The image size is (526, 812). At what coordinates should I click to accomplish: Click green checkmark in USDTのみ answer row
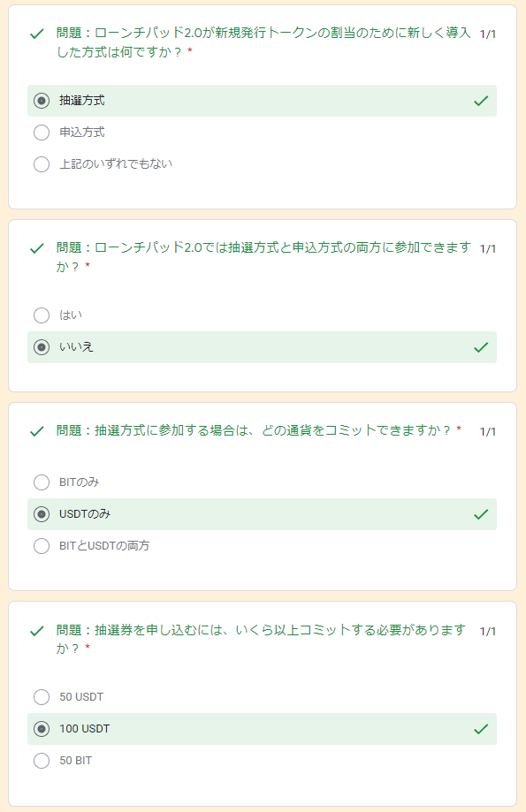(x=481, y=514)
